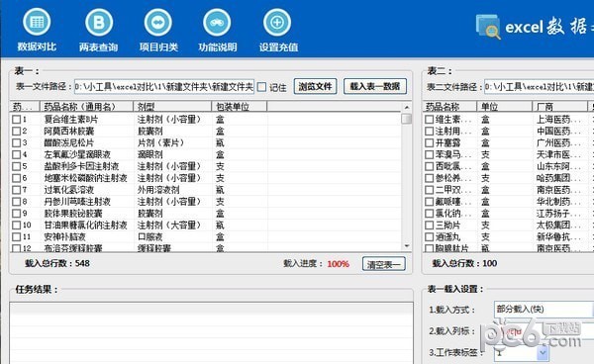This screenshot has width=594, height=364.
Task: Check the box for row 7 过氧化氢溶液
Action: (16, 190)
